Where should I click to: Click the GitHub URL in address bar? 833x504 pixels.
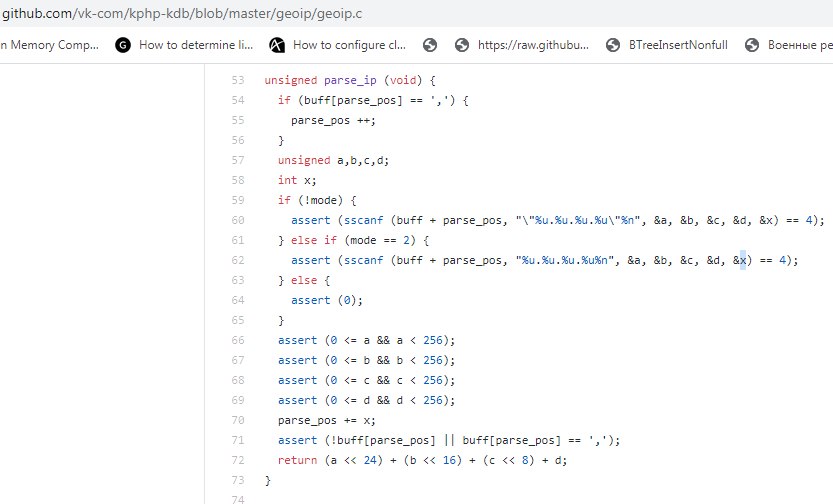click(x=182, y=13)
